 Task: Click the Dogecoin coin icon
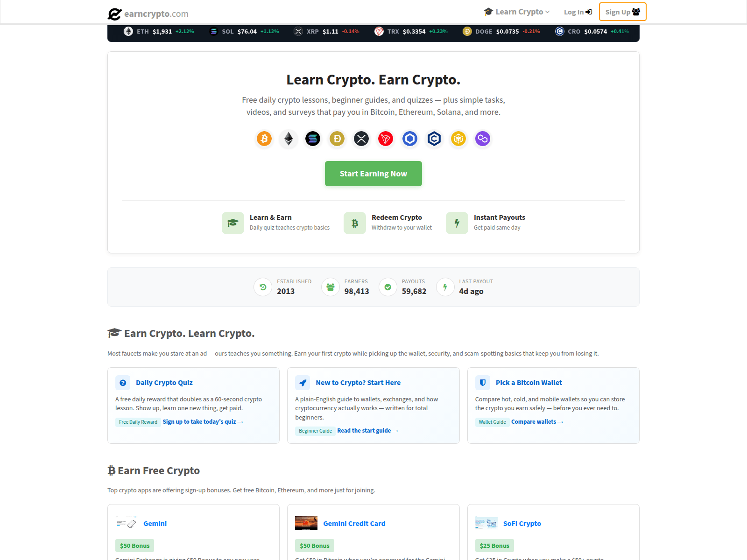tap(337, 139)
